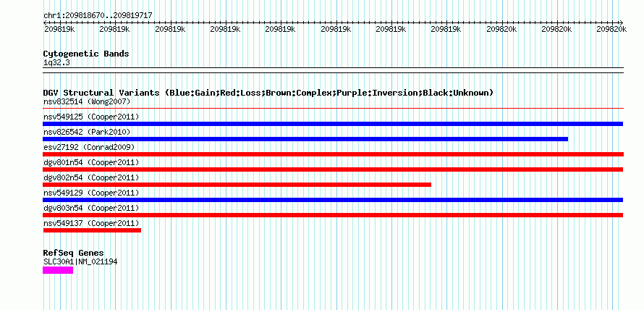Click the nsv549125 (Cooper2011) label

click(91, 117)
